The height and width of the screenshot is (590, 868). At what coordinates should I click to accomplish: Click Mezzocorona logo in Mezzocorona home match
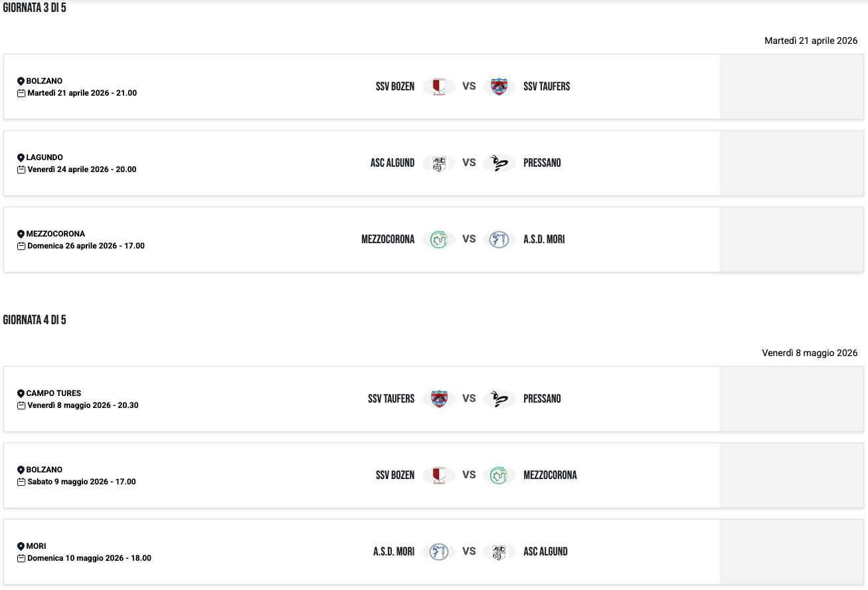[438, 239]
